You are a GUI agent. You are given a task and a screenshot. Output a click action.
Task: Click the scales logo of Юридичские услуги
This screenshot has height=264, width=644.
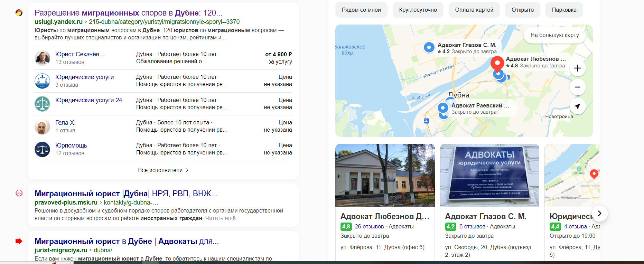tap(42, 81)
